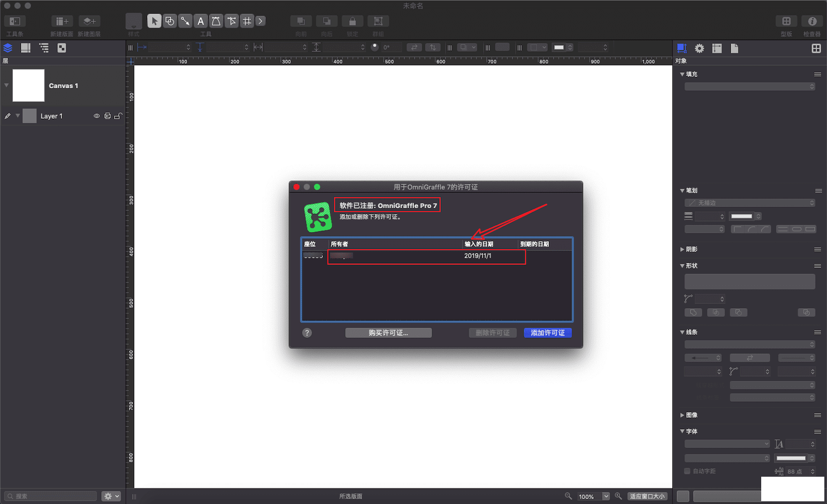This screenshot has height=504, width=827.
Task: Collapse Layer 1 disclosure triangle
Action: click(18, 116)
